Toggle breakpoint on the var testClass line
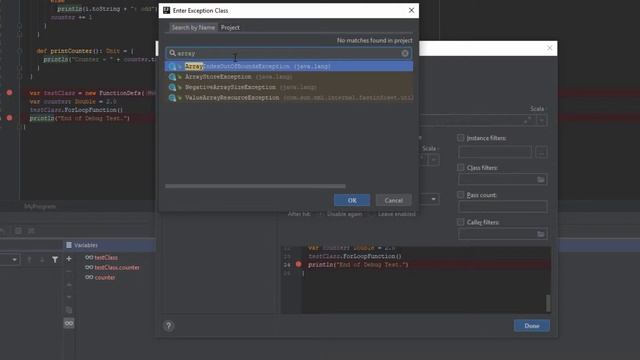This screenshot has height=360, width=640. [9, 93]
